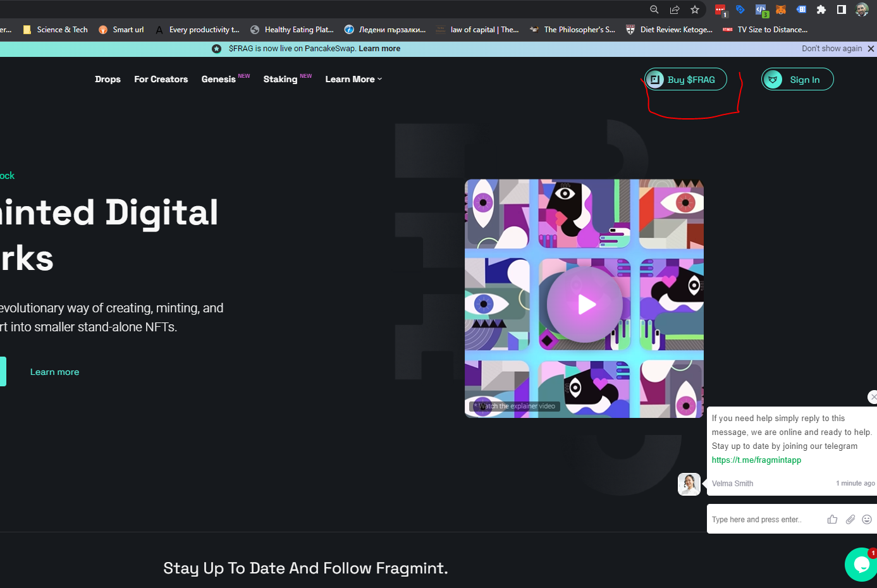Open the For Creators menu item
Screen dimensions: 877x588
[x=161, y=79]
